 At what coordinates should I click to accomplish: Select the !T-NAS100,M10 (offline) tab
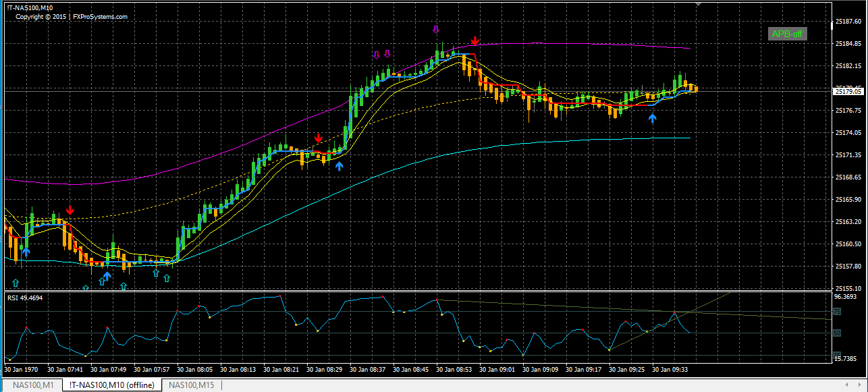click(111, 385)
